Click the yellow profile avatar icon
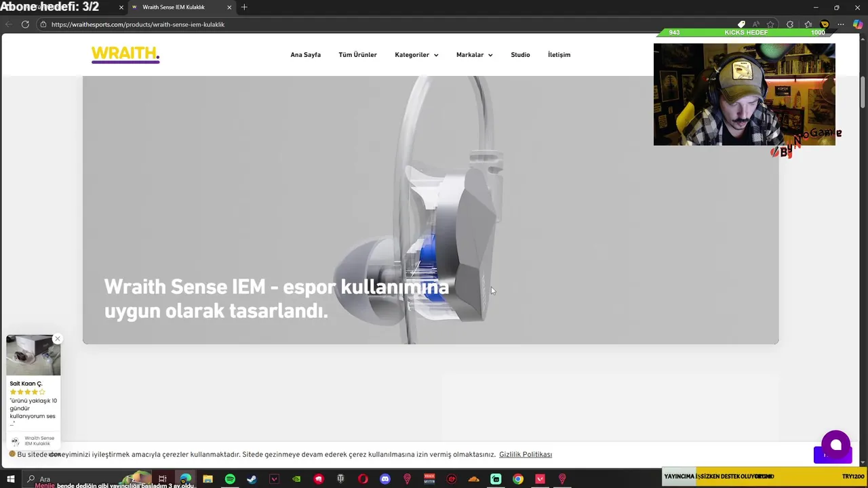This screenshot has height=488, width=868. 825,24
